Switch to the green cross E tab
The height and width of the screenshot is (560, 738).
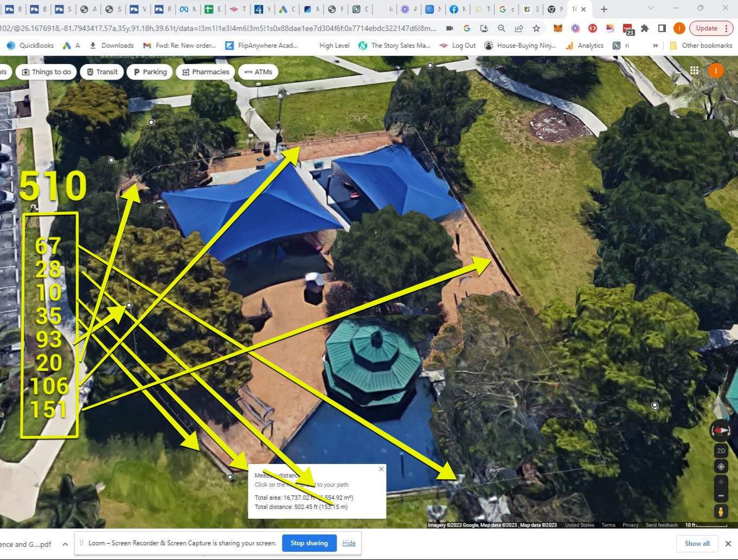pos(212,9)
